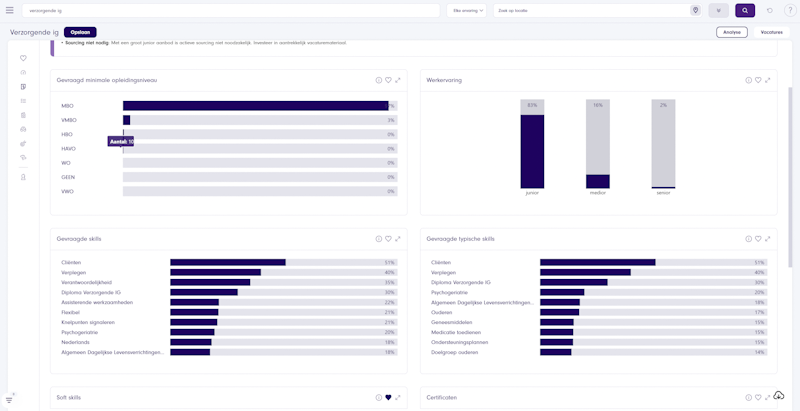Viewport: 800px width, 411px height.
Task: Click the cloud download icon
Action: [779, 396]
